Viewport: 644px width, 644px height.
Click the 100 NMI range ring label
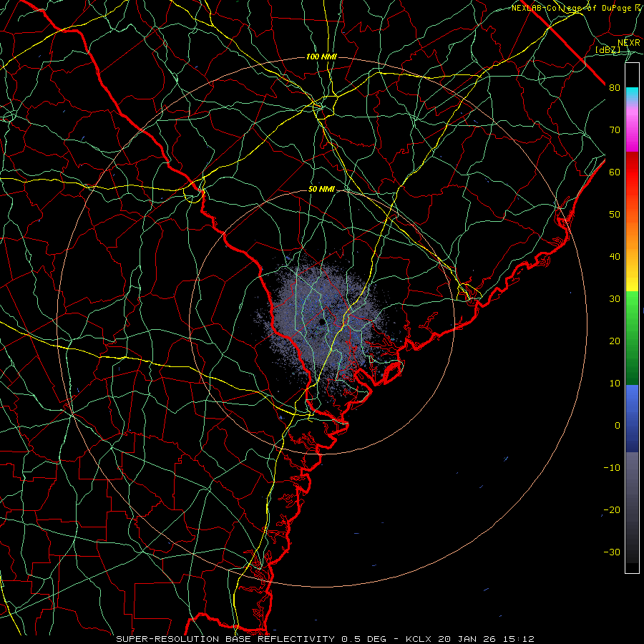(321, 57)
